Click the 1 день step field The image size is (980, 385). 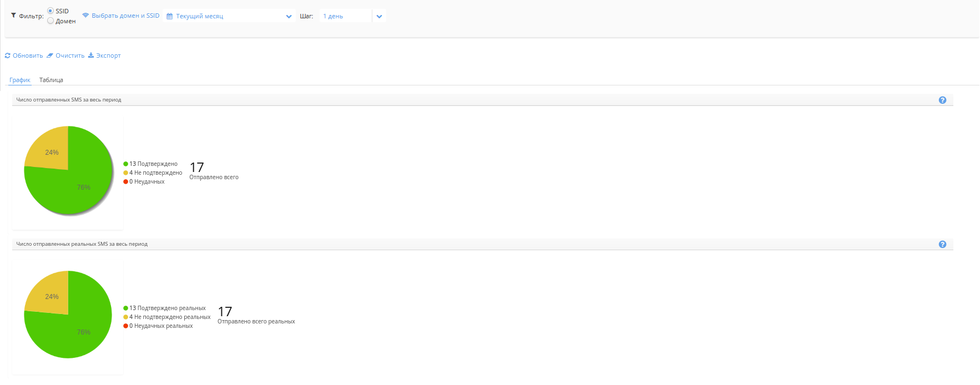[344, 16]
